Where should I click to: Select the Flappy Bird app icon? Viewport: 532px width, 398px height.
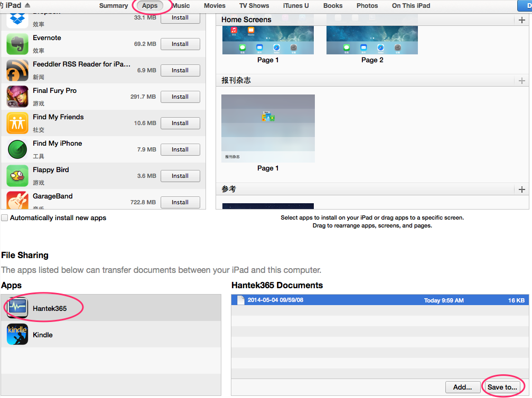17,176
